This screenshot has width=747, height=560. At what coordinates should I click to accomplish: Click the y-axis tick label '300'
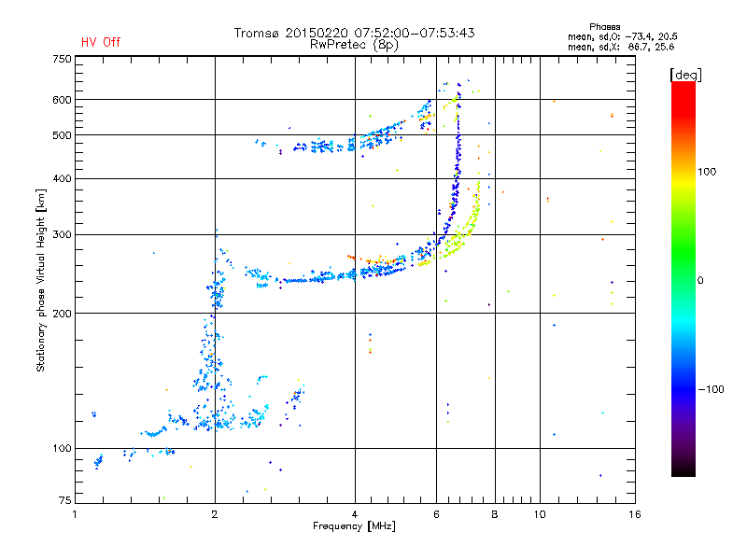click(x=62, y=235)
